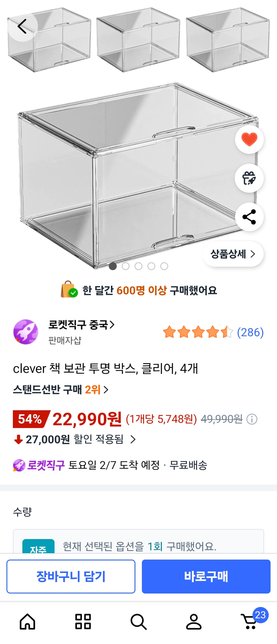Open the category grid tab

click(x=83, y=622)
